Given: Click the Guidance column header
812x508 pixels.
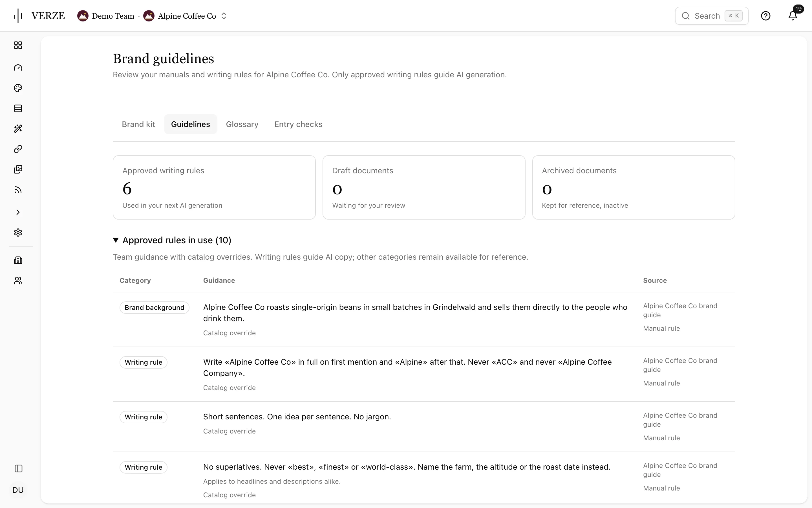Looking at the screenshot, I should pyautogui.click(x=219, y=281).
